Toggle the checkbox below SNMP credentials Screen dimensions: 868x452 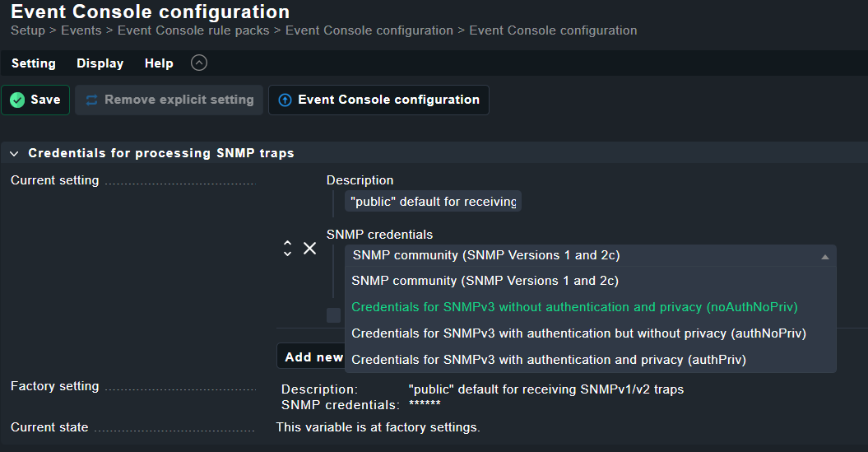click(333, 315)
